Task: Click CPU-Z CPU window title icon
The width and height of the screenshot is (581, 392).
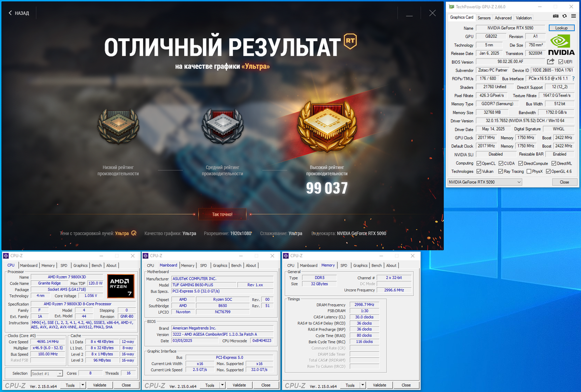Action: [6, 256]
